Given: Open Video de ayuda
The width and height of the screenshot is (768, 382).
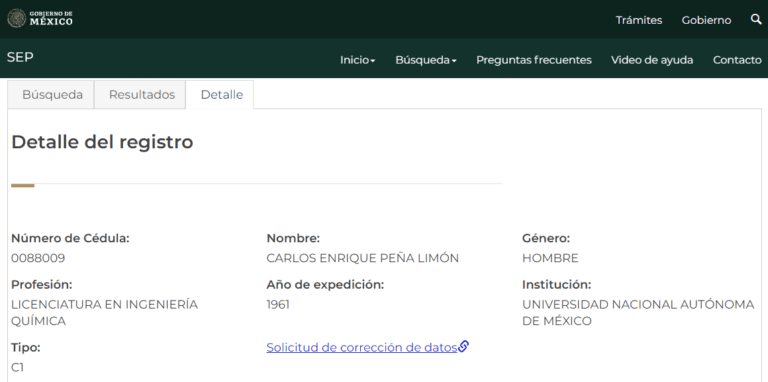Looking at the screenshot, I should tap(652, 60).
